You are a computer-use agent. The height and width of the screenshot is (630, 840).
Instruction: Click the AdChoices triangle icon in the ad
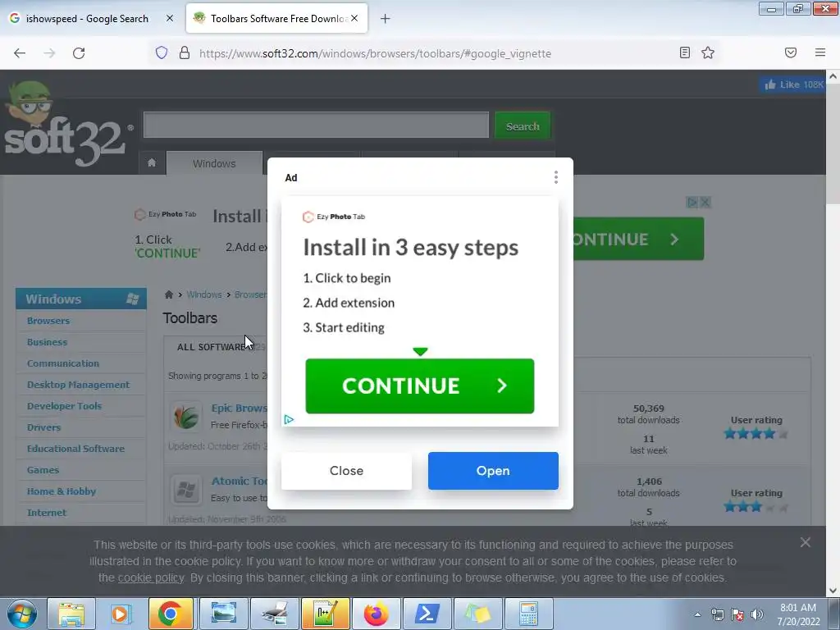pyautogui.click(x=289, y=419)
